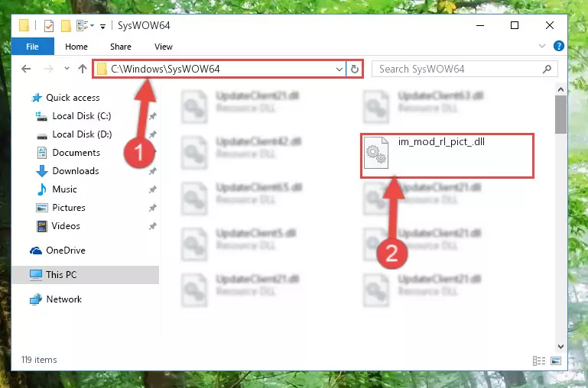588x388 pixels.
Task: Open Local Disk (D:) in sidebar
Action: [x=82, y=134]
